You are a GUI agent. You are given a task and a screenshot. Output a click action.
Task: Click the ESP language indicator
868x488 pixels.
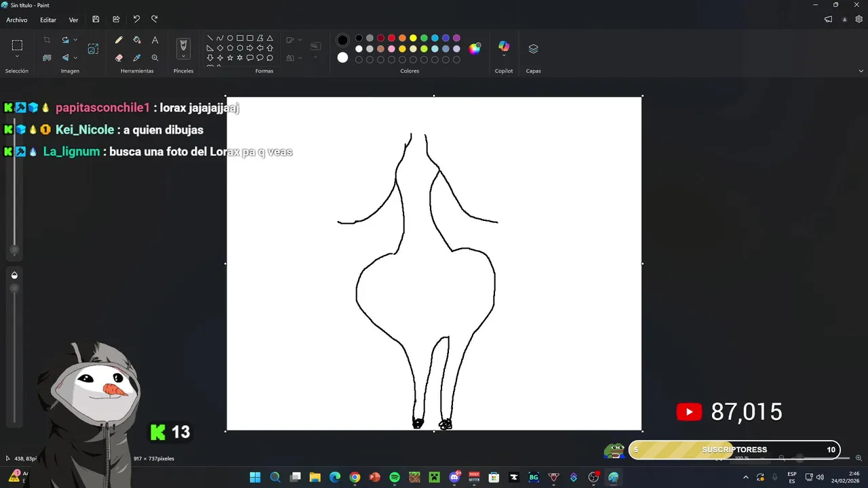[792, 477]
